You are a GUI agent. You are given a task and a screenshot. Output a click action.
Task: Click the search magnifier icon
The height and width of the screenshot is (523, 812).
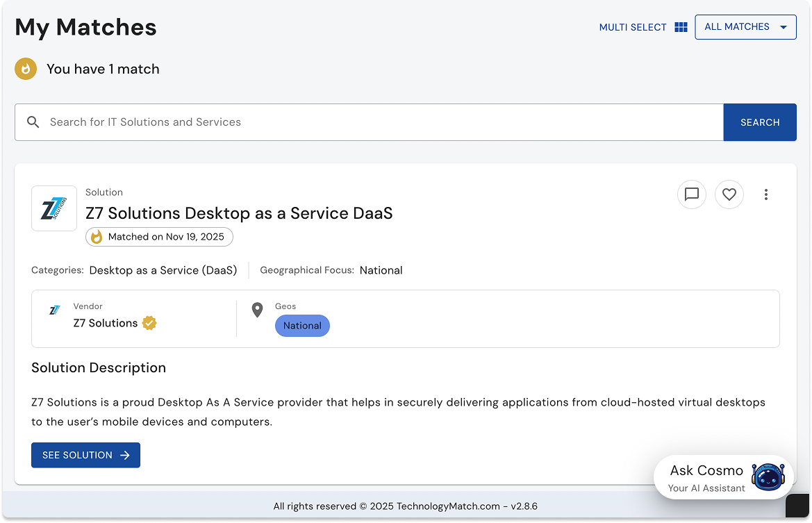click(33, 122)
